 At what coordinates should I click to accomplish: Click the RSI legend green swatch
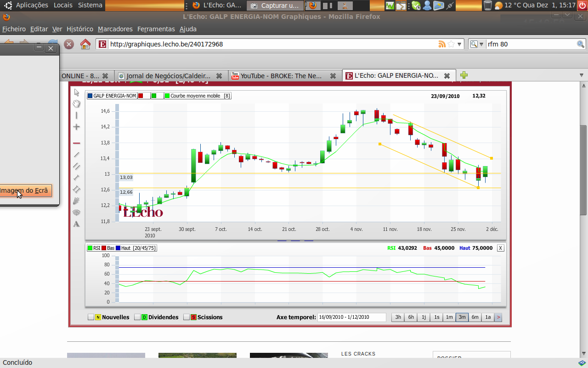[90, 248]
